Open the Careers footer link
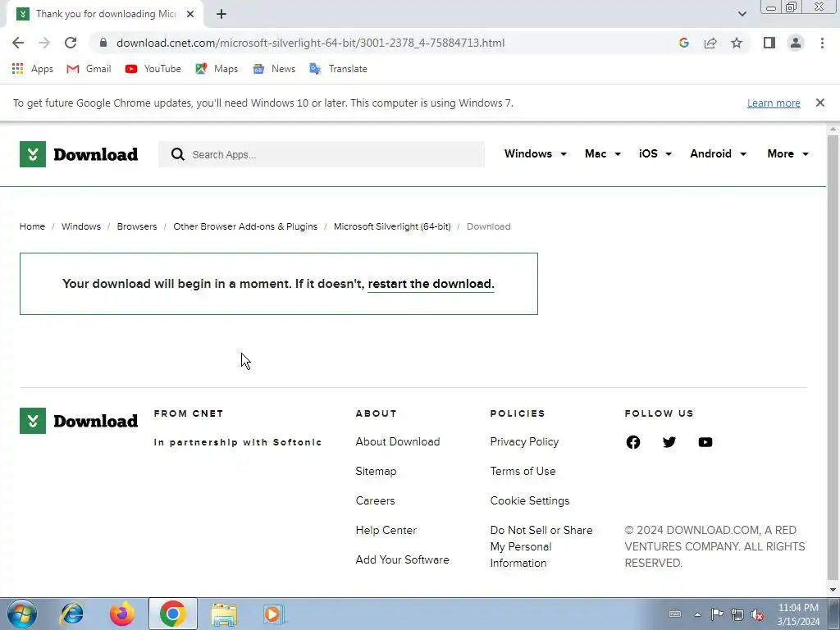This screenshot has width=840, height=630. (x=375, y=501)
